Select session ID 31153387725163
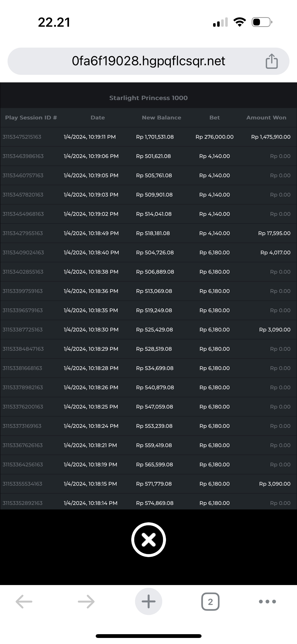Image resolution: width=297 pixels, height=644 pixels. click(23, 330)
